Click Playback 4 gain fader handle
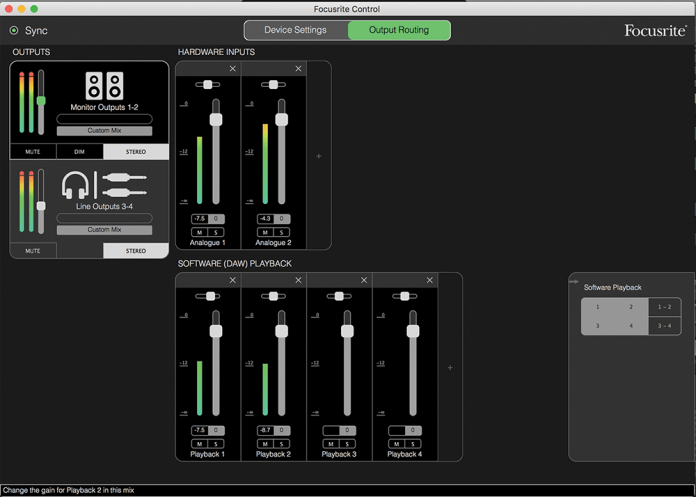Image resolution: width=696 pixels, height=497 pixels. pos(413,331)
